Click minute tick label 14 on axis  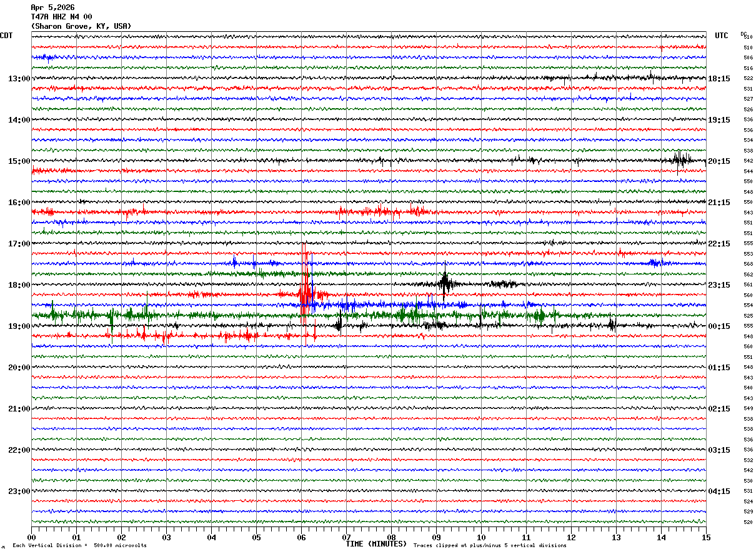661,537
